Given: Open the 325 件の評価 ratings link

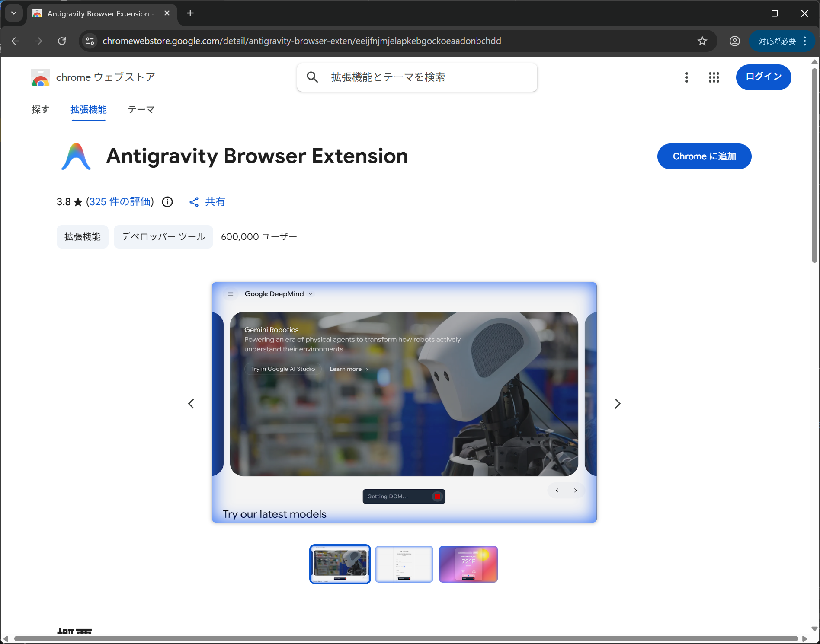Looking at the screenshot, I should (120, 202).
